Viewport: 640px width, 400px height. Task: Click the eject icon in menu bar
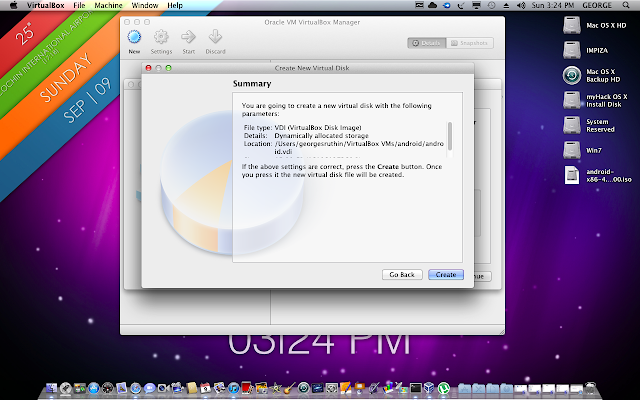[506, 5]
